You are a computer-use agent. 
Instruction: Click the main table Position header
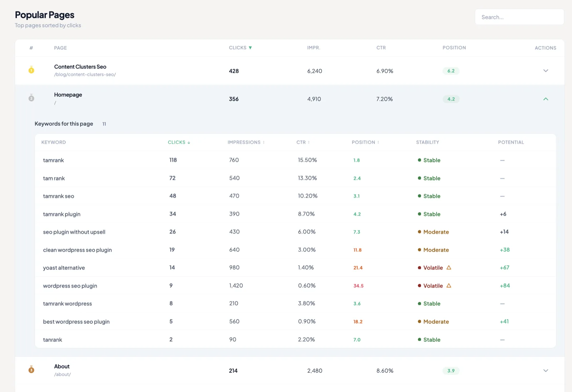coord(454,48)
